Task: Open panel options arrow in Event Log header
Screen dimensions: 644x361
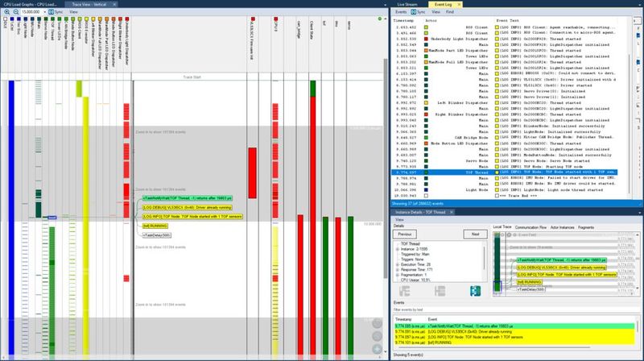Action: pos(639,5)
